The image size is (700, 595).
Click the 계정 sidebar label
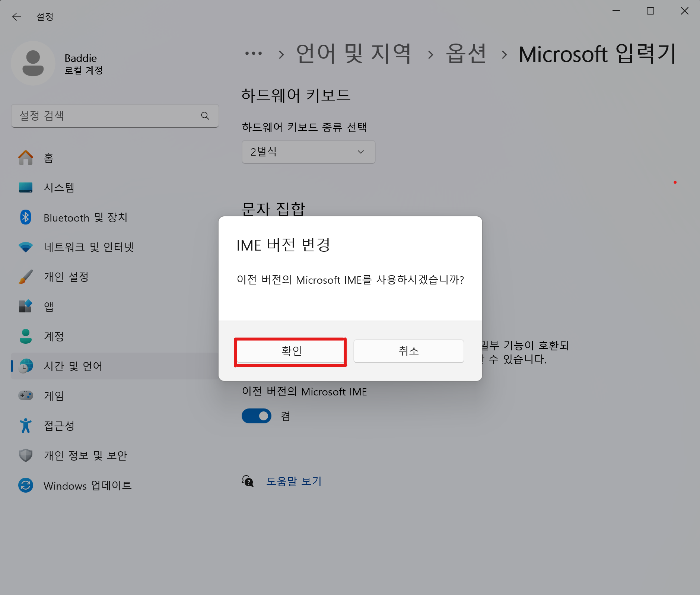point(54,336)
